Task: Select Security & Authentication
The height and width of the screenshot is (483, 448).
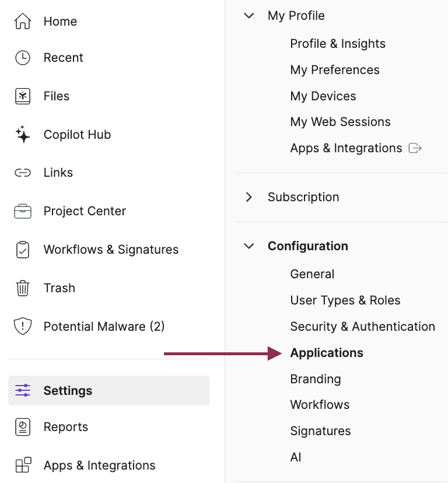Action: click(362, 326)
